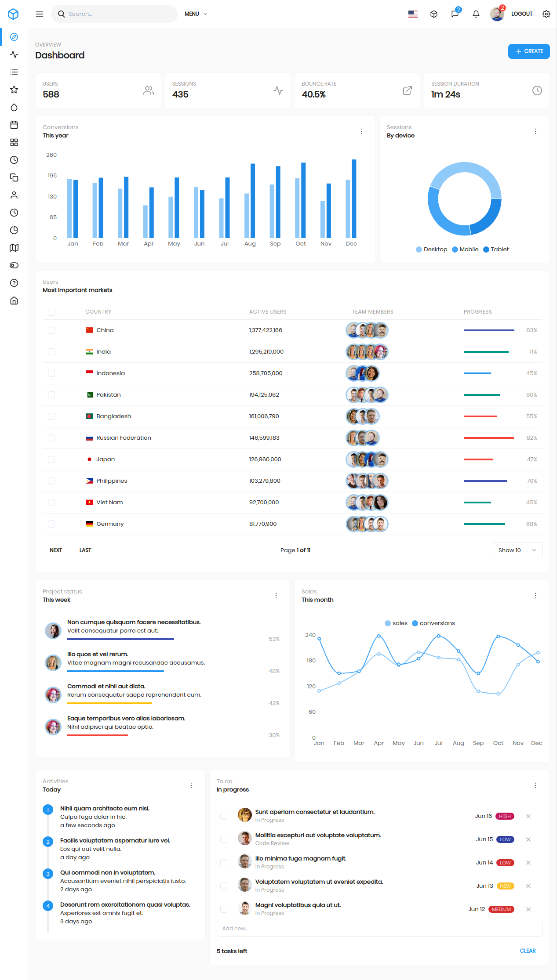
Task: Go to the NEXT table page
Action: tap(56, 550)
